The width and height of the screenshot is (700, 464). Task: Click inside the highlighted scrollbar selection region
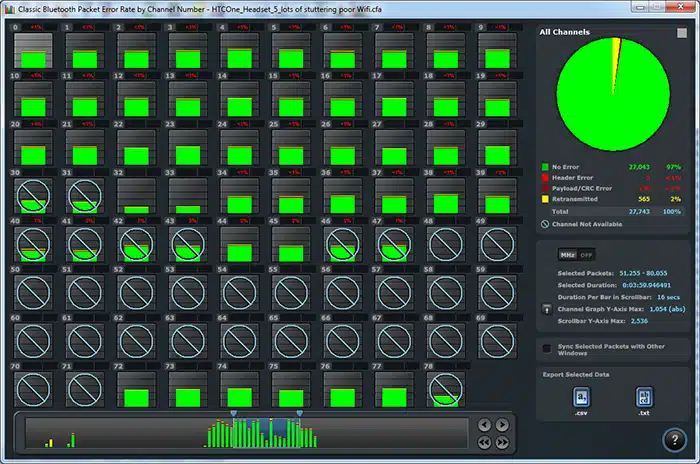(x=266, y=432)
